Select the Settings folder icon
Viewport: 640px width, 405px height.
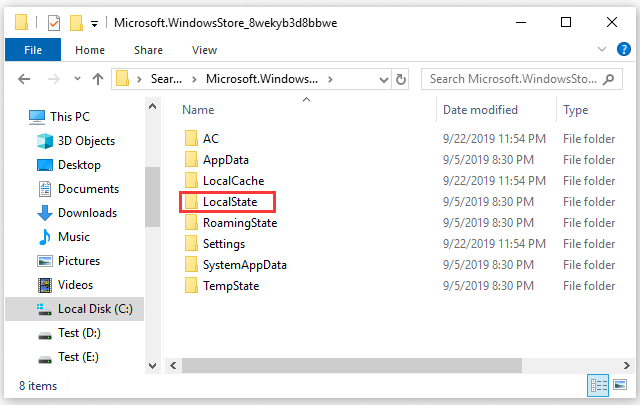191,244
